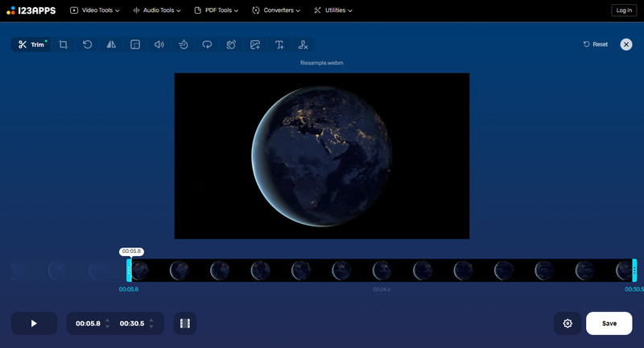Expand the Audio Tools dropdown
644x348 pixels.
(x=156, y=10)
